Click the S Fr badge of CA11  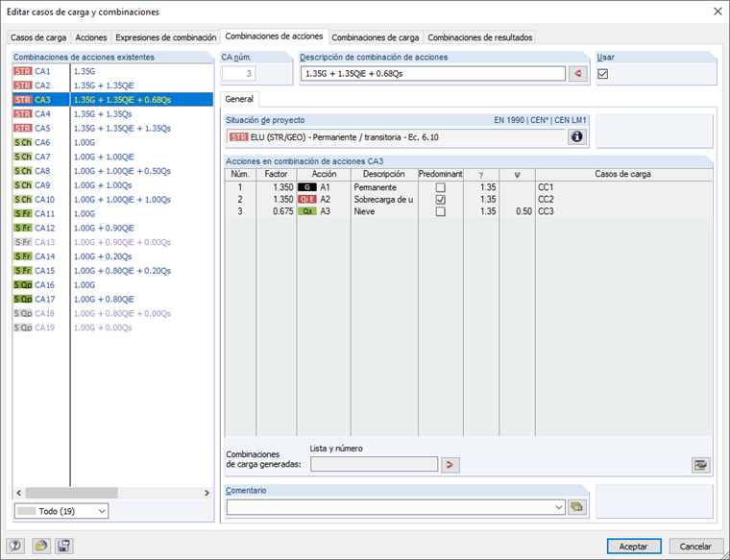click(x=23, y=213)
